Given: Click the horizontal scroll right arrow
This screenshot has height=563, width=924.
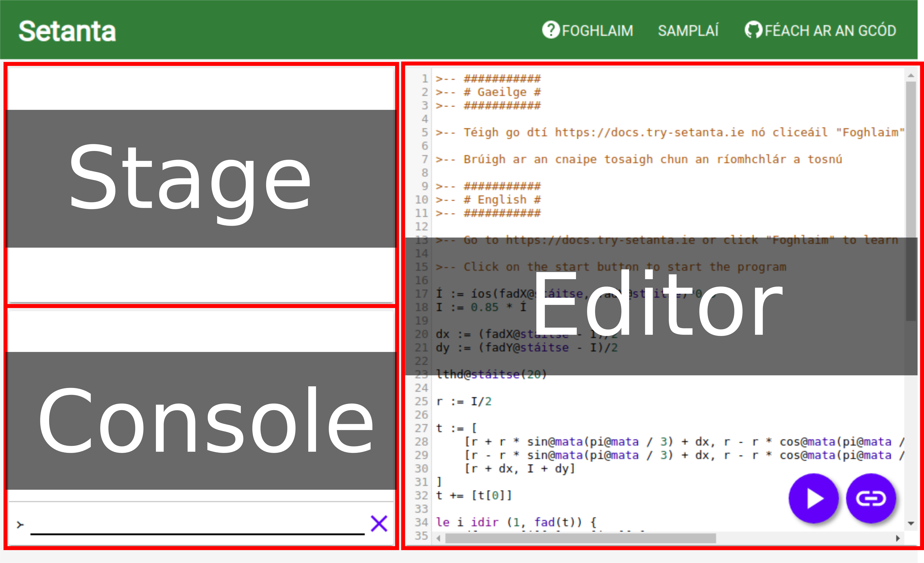Looking at the screenshot, I should (x=898, y=539).
